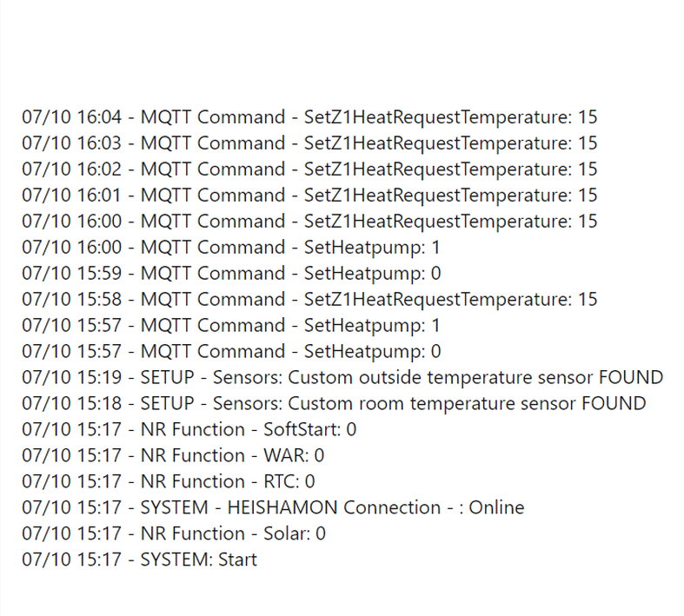Click the 15:59 SetHeatpump: 0 log line
The width and height of the screenshot is (684, 616).
pos(231,274)
